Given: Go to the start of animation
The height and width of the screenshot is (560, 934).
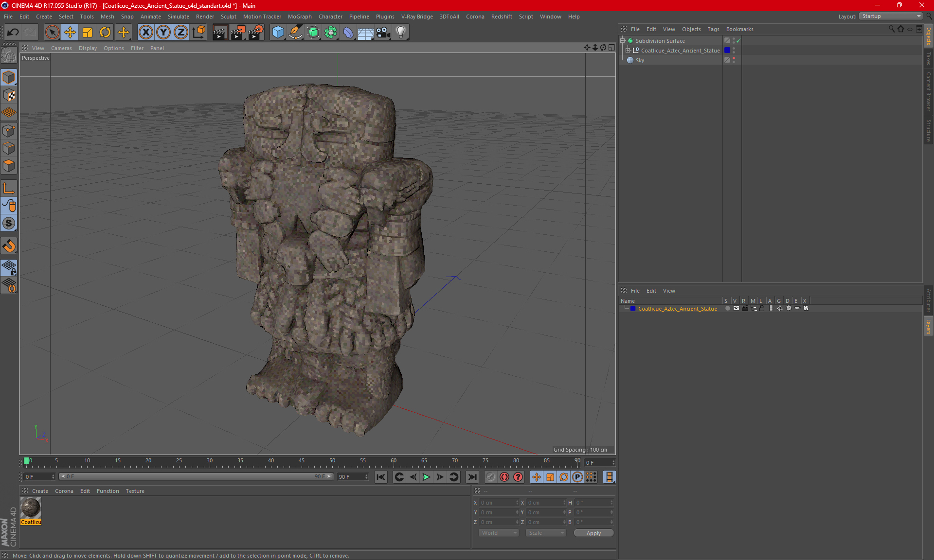Looking at the screenshot, I should (381, 477).
